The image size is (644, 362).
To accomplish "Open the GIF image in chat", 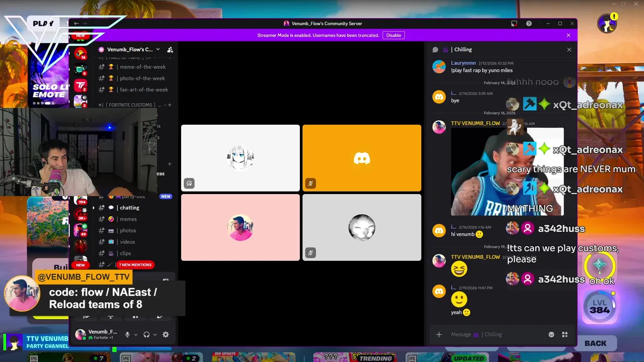I will point(507,171).
